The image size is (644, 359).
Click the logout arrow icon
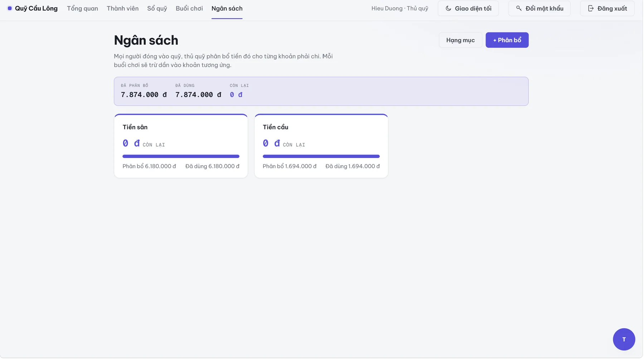coord(591,8)
